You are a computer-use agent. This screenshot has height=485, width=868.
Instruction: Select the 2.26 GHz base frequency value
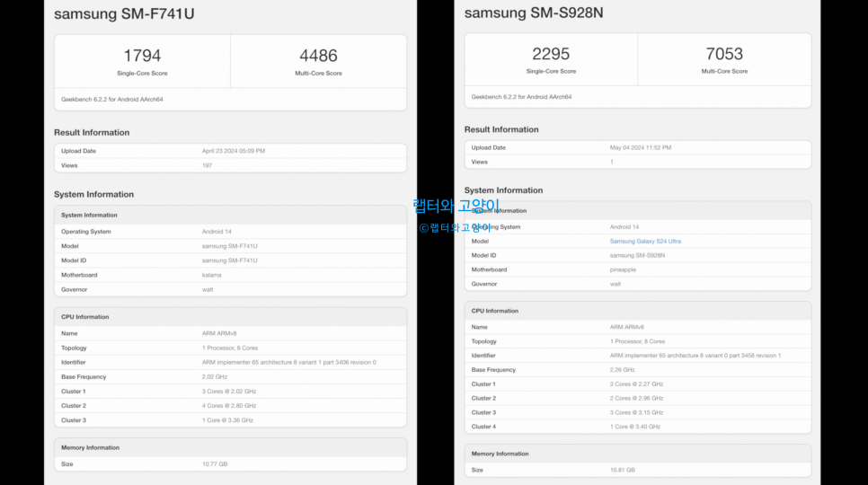click(622, 370)
